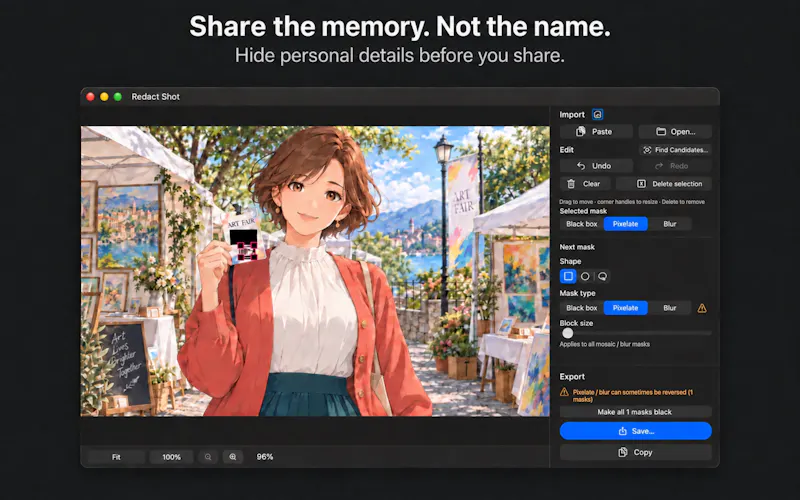The image size is (800, 500).
Task: Click the 'Export' section heading
Action: (572, 377)
